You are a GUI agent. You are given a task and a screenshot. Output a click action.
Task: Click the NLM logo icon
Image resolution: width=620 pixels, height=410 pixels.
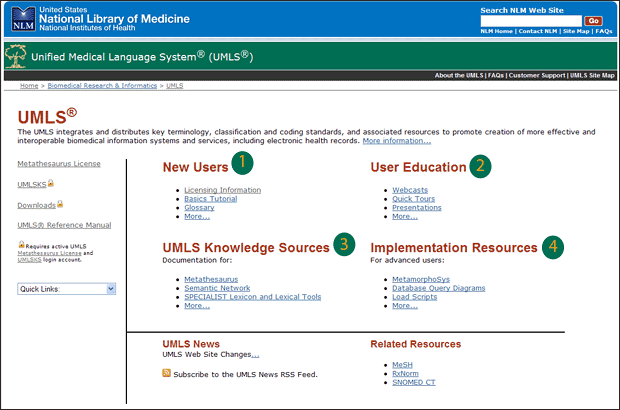pyautogui.click(x=23, y=19)
